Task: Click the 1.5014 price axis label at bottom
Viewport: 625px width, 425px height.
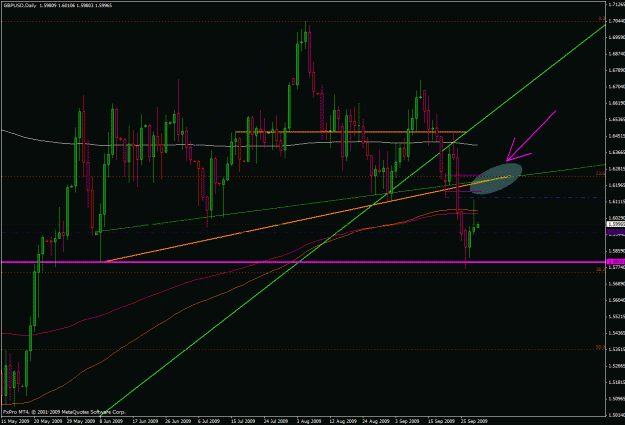Action: tap(617, 415)
